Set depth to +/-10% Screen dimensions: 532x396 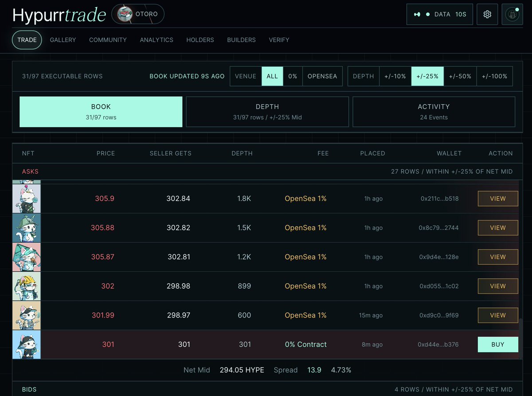coord(395,76)
